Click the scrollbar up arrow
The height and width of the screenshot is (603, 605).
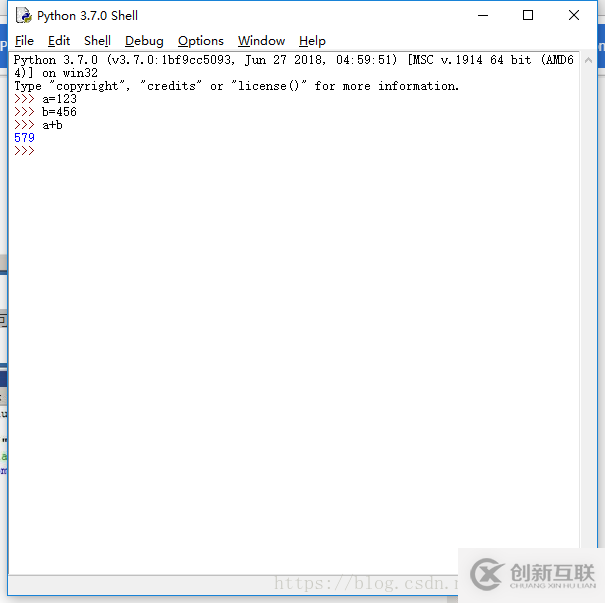pos(588,60)
